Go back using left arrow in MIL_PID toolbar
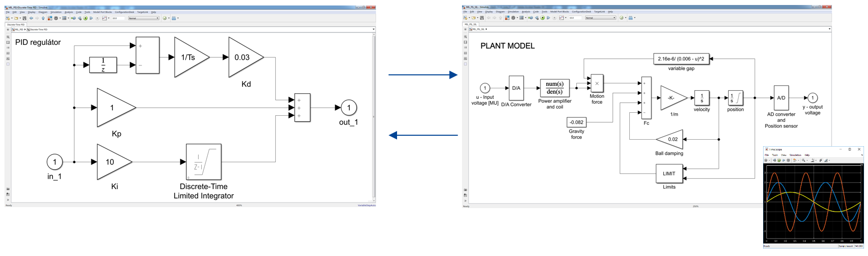Viewport: 868px width, 256px height. tap(31, 18)
